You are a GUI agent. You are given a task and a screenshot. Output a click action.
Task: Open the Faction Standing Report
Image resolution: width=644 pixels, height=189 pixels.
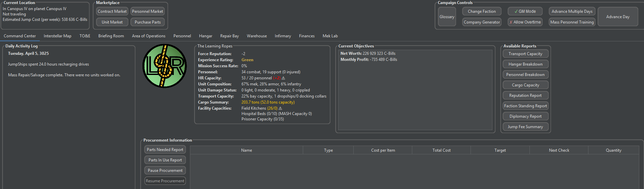pyautogui.click(x=525, y=106)
